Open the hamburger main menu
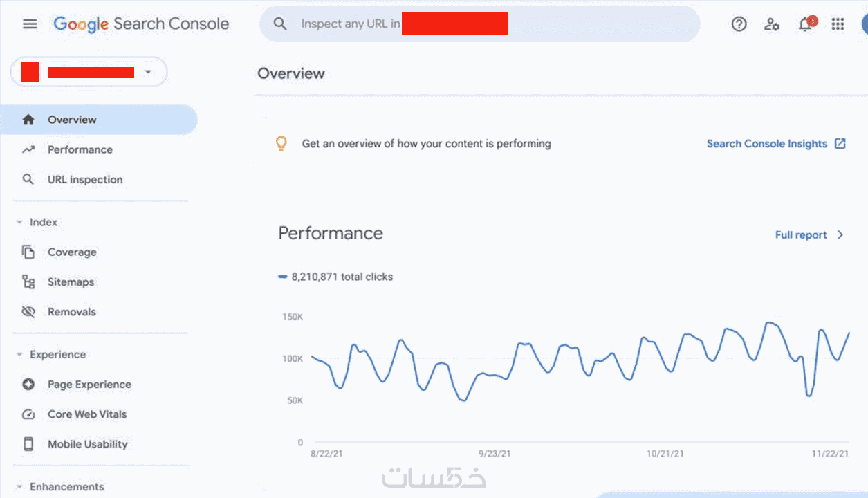868x498 pixels. click(x=30, y=24)
